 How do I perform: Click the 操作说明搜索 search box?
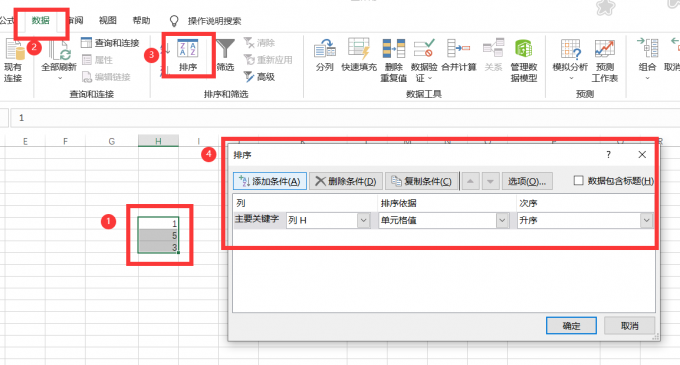pos(214,21)
